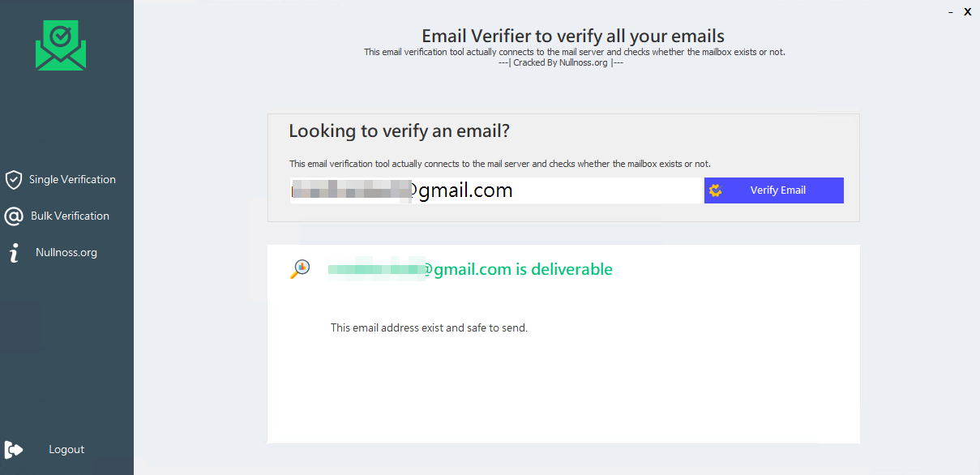The image size is (980, 475).
Task: Close the Email Verifier window
Action: (x=967, y=12)
